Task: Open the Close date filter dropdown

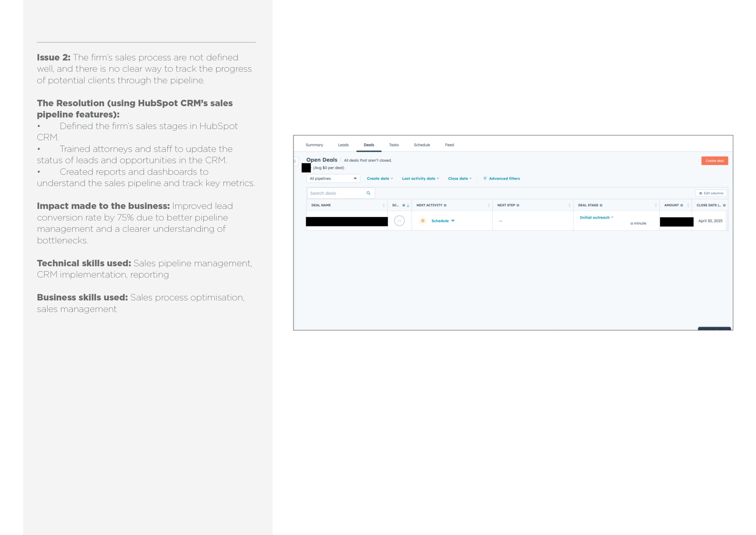Action: [x=459, y=179]
